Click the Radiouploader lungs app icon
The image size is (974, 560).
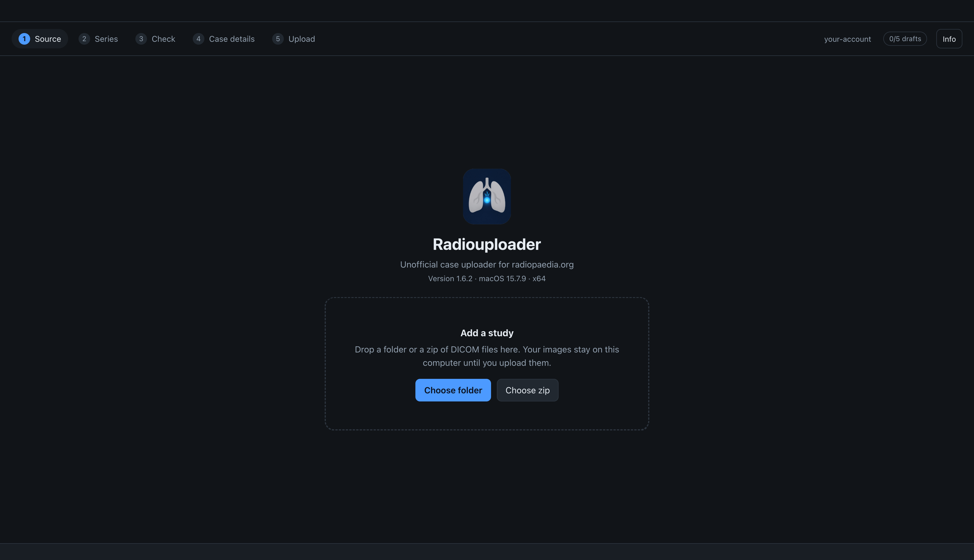pos(487,197)
